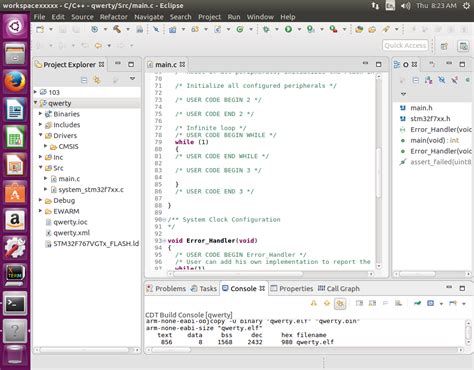Click Collapse All icon in Project Explorer
474x370 pixels.
pos(84,80)
